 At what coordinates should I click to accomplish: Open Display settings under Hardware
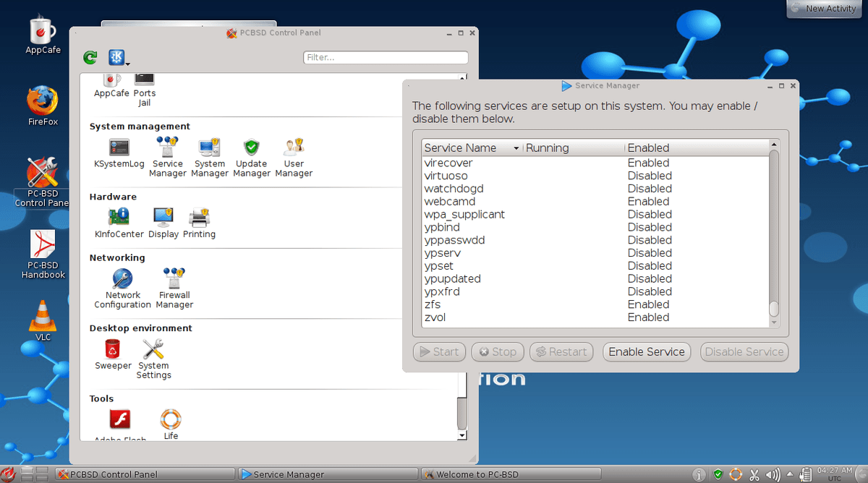click(x=163, y=223)
